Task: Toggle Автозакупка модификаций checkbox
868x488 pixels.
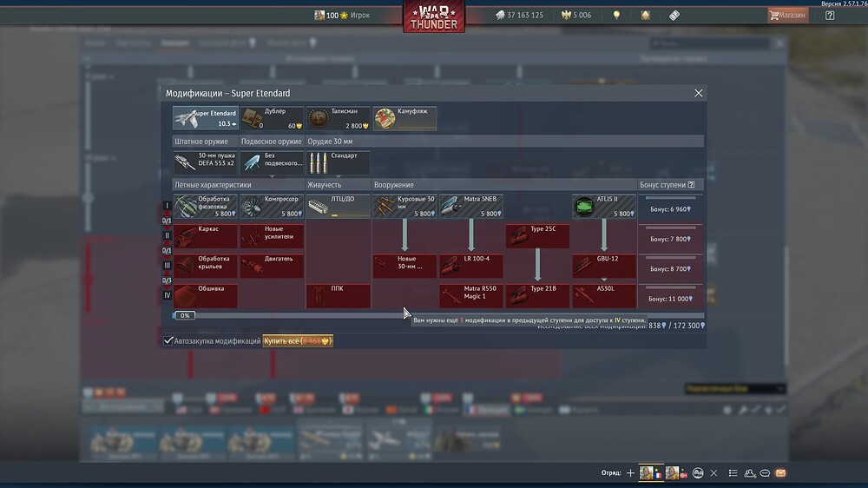Action: (168, 340)
